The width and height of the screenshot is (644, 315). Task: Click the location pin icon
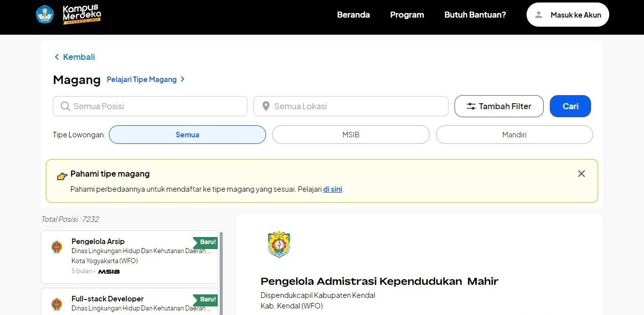coord(266,106)
